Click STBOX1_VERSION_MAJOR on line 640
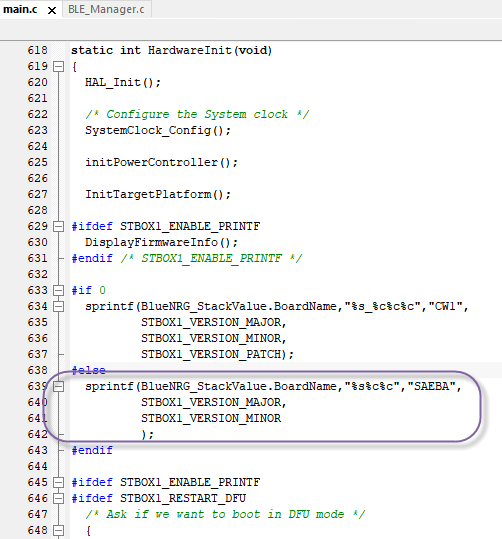This screenshot has width=502, height=539. pos(211,403)
